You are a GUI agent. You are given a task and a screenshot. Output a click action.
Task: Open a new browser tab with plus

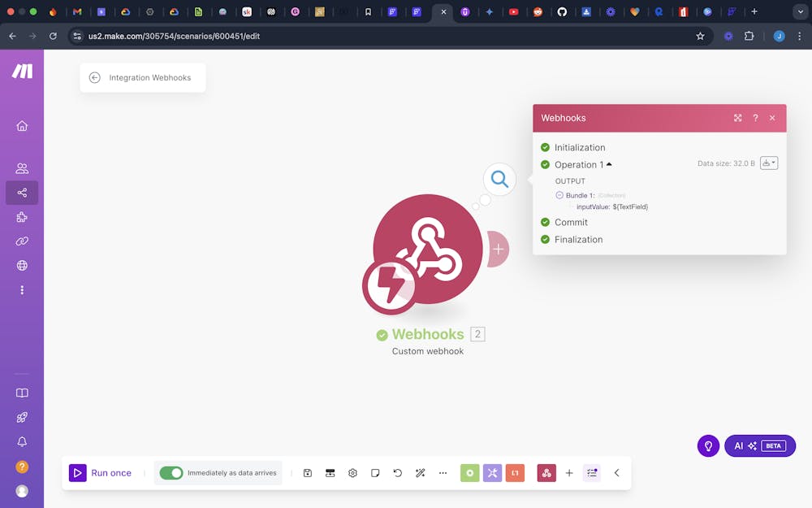click(754, 11)
